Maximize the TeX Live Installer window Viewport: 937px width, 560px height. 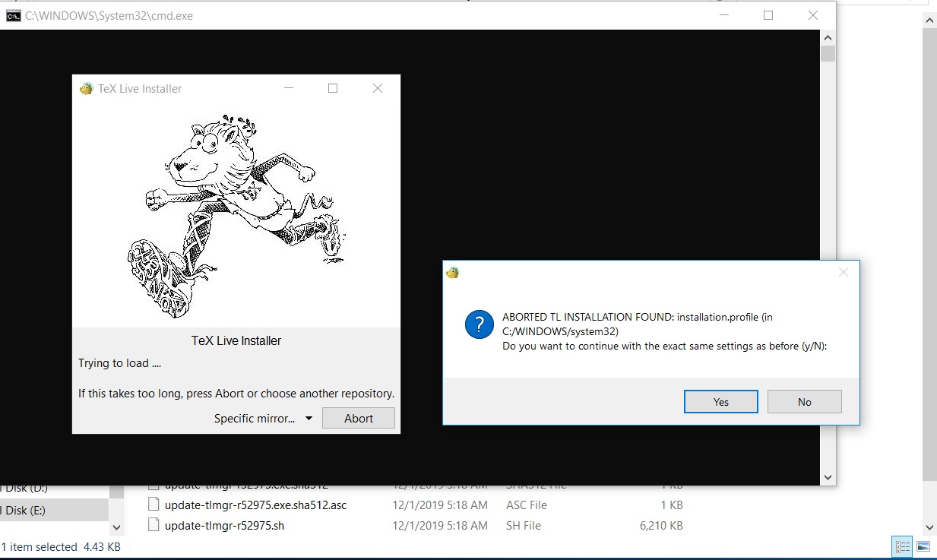333,88
